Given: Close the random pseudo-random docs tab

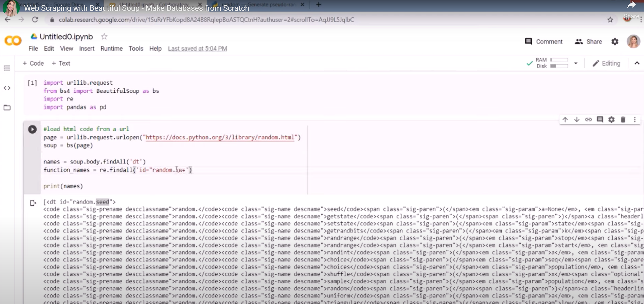Looking at the screenshot, I should [x=302, y=5].
